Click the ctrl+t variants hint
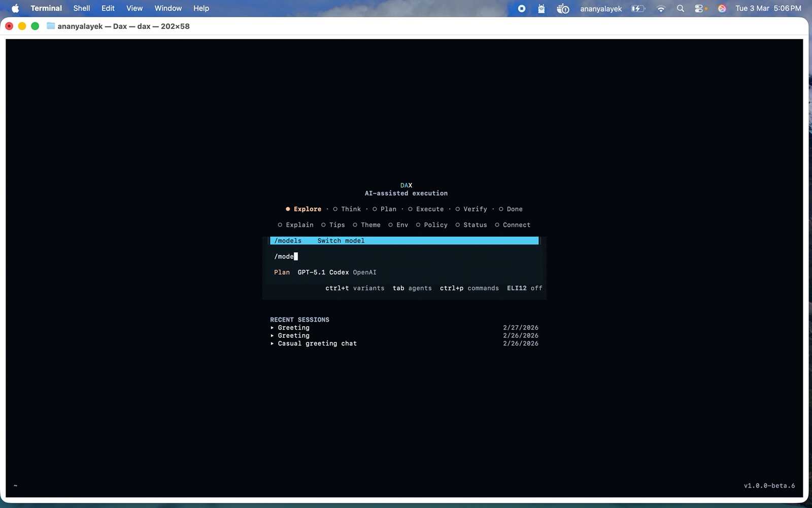This screenshot has width=812, height=508. (355, 288)
